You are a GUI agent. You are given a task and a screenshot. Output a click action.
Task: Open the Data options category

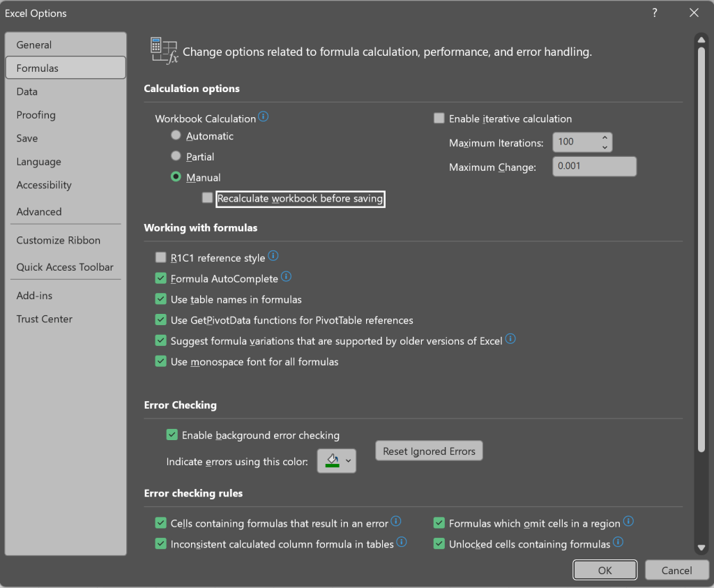[x=66, y=91]
